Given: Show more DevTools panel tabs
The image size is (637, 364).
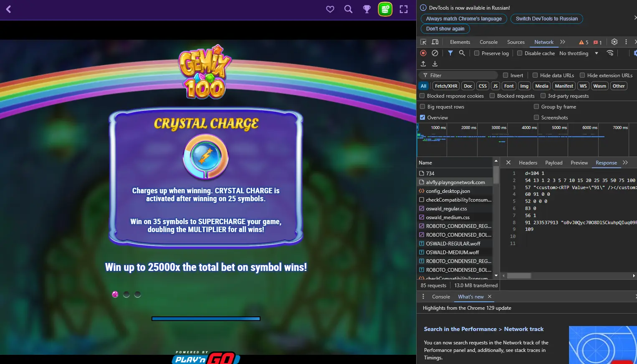Looking at the screenshot, I should (563, 42).
